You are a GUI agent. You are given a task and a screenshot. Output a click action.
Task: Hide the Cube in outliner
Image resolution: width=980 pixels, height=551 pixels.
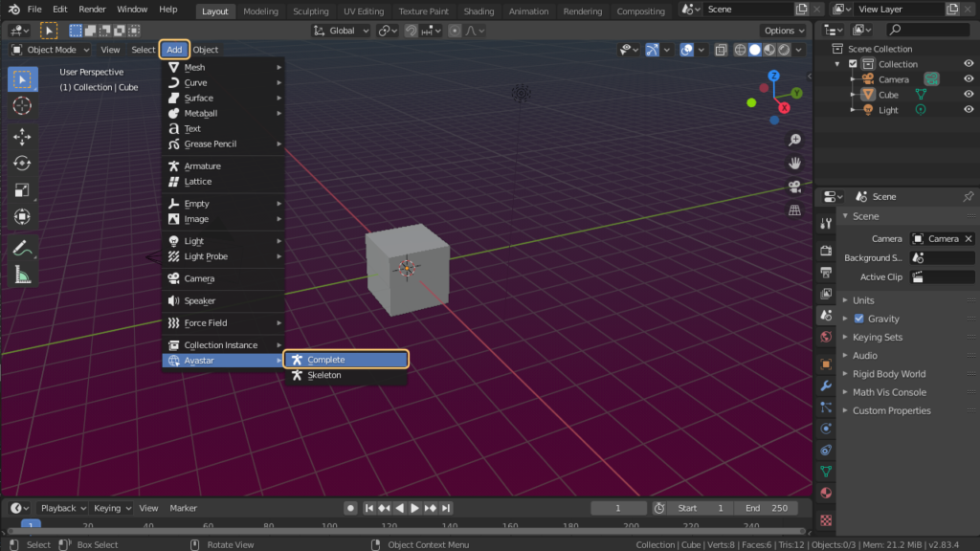coord(969,95)
